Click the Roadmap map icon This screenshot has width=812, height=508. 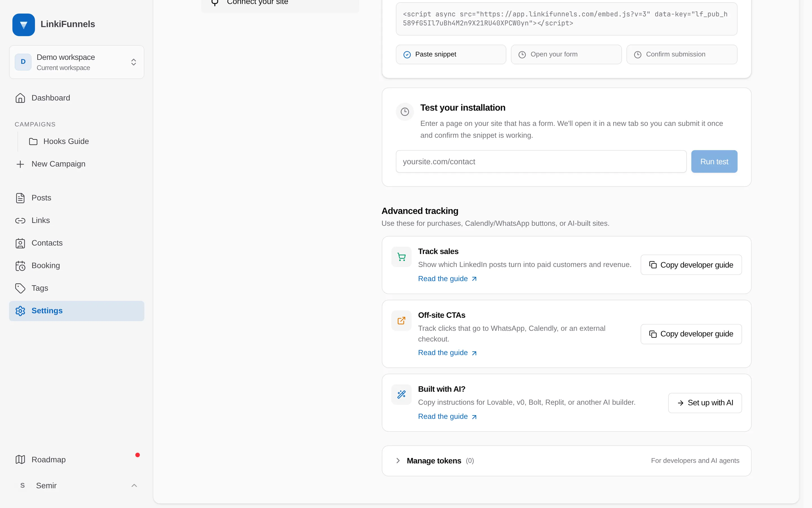click(x=20, y=460)
